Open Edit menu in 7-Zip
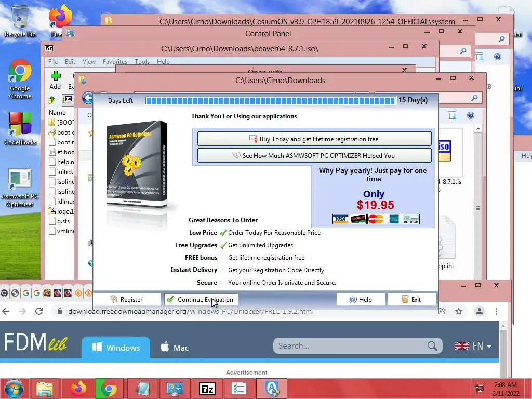532x399 pixels. [70, 62]
